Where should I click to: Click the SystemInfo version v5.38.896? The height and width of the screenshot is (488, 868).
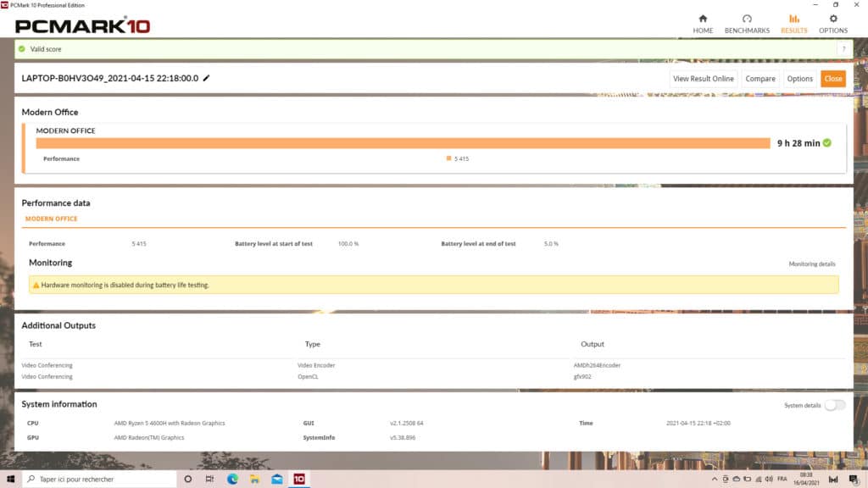click(x=403, y=437)
